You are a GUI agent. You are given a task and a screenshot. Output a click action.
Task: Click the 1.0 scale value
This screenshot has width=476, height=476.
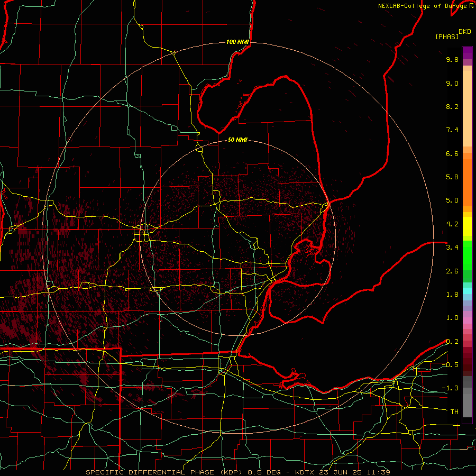click(452, 318)
